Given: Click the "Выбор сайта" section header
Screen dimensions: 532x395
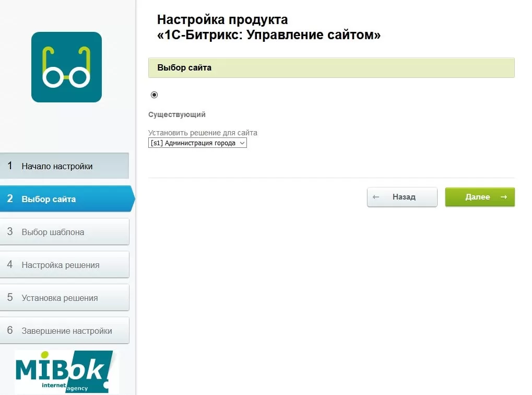Looking at the screenshot, I should (331, 67).
